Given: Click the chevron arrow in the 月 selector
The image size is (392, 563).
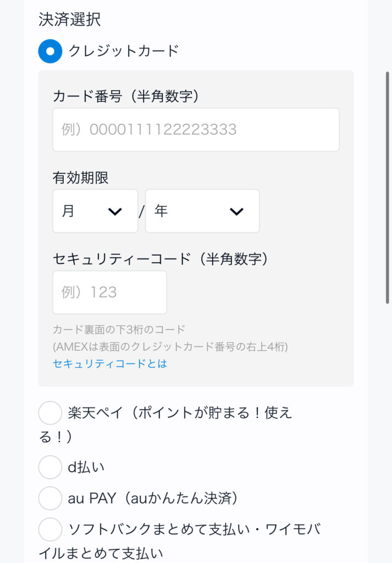Looking at the screenshot, I should pyautogui.click(x=115, y=212).
